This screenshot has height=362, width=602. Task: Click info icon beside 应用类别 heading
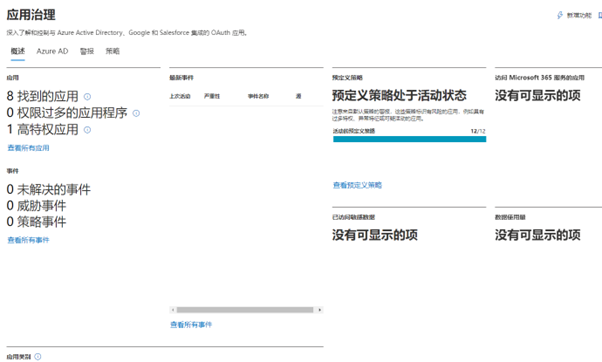coord(38,357)
